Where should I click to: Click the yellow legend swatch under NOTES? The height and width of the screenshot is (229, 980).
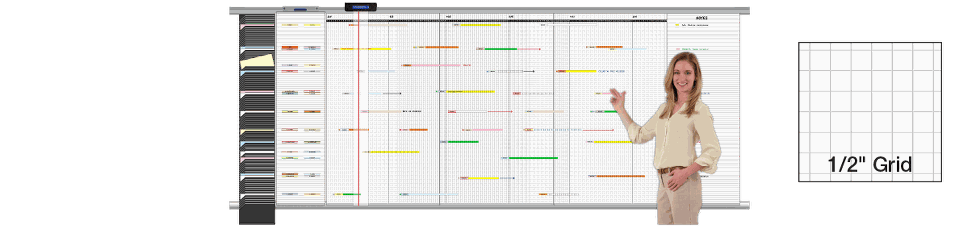(x=677, y=25)
